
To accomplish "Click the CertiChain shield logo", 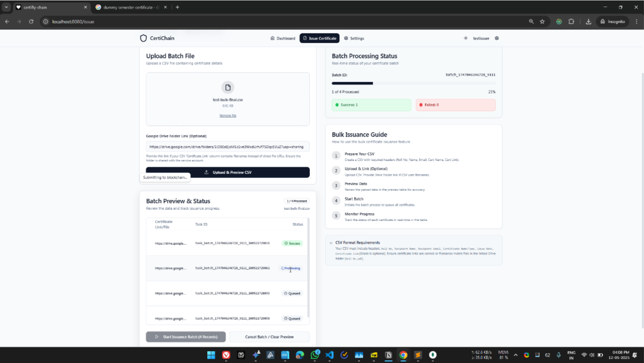I will (x=143, y=38).
